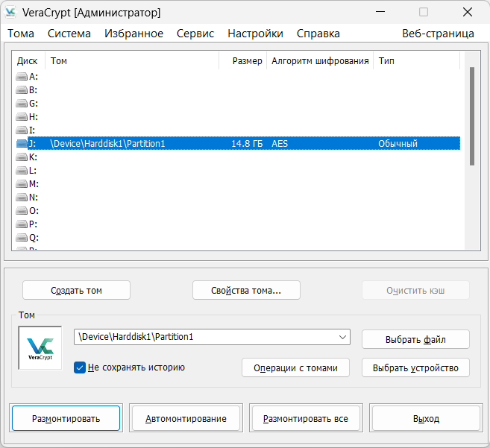The width and height of the screenshot is (490, 448).
Task: Click the drive K: icon
Action: point(22,157)
